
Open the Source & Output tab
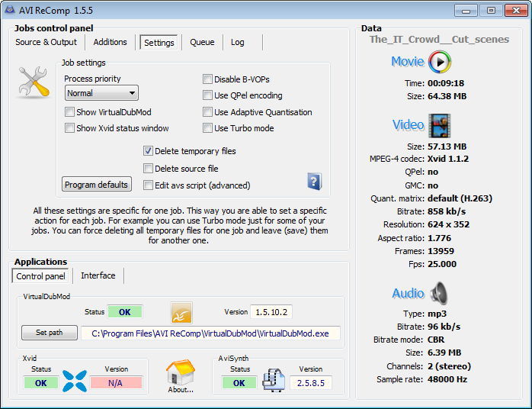(46, 42)
